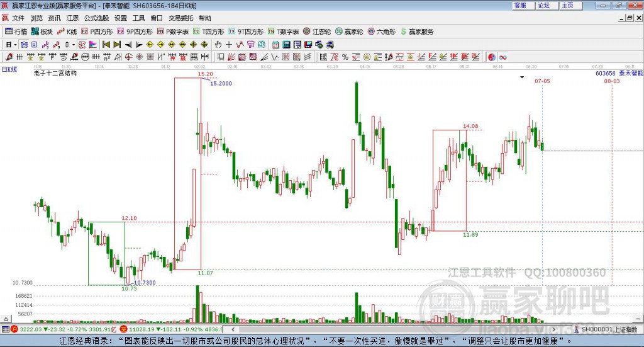Click the SH000001 上证指数 status entry
This screenshot has height=347, width=644.
click(606, 329)
